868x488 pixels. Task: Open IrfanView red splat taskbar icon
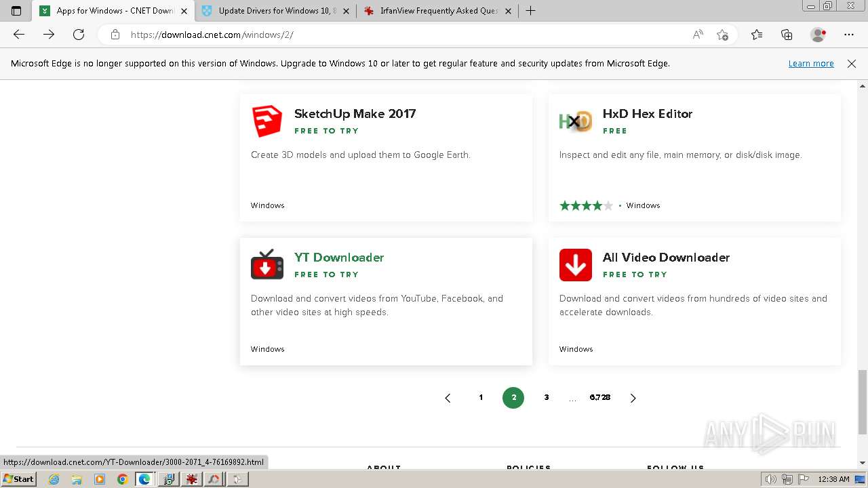[192, 479]
